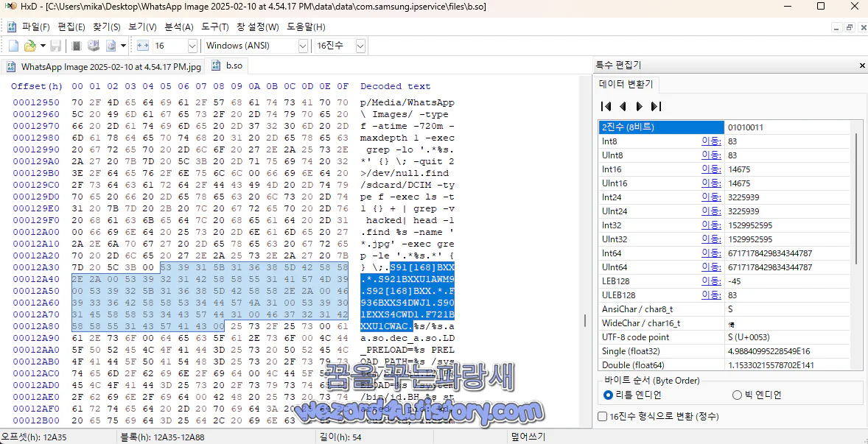This screenshot has height=444, width=868.
Task: Click the 이동 link for UInt8
Action: coord(711,155)
